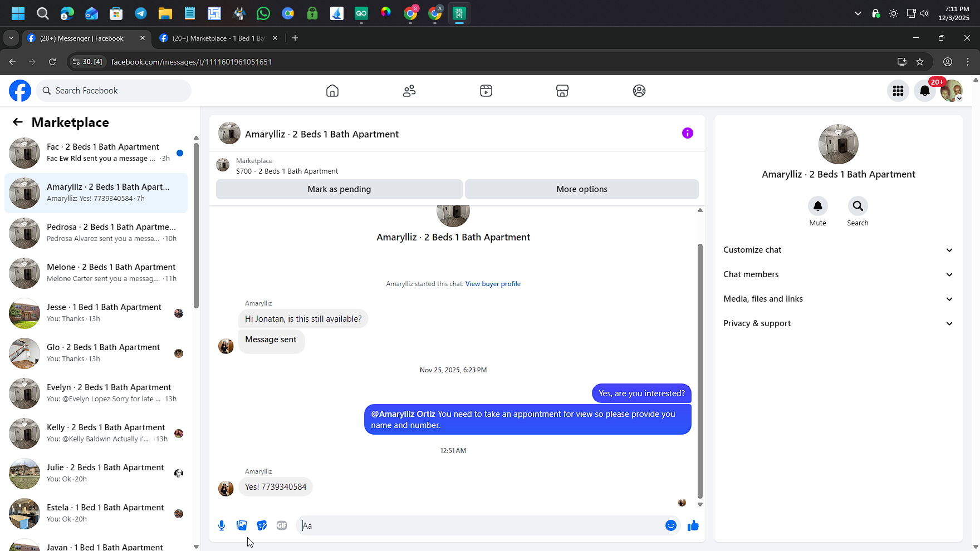Screen dimensions: 980x551
Task: Open the Friends icon in top navigation
Action: (409, 91)
